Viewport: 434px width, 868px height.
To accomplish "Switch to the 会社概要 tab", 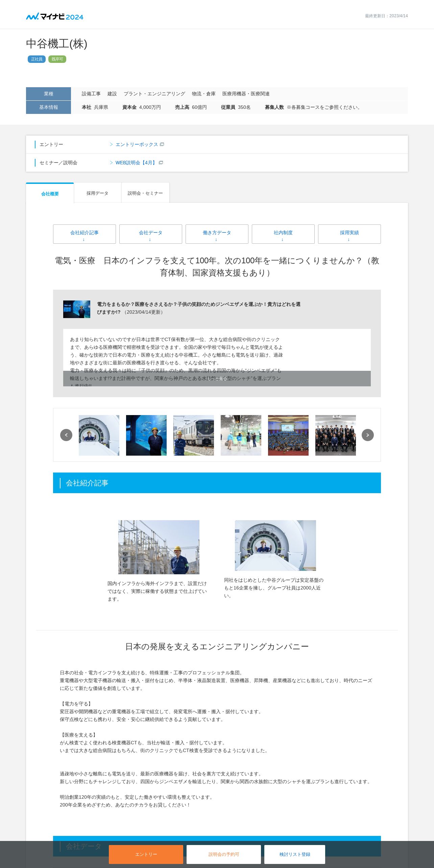I will 50,193.
